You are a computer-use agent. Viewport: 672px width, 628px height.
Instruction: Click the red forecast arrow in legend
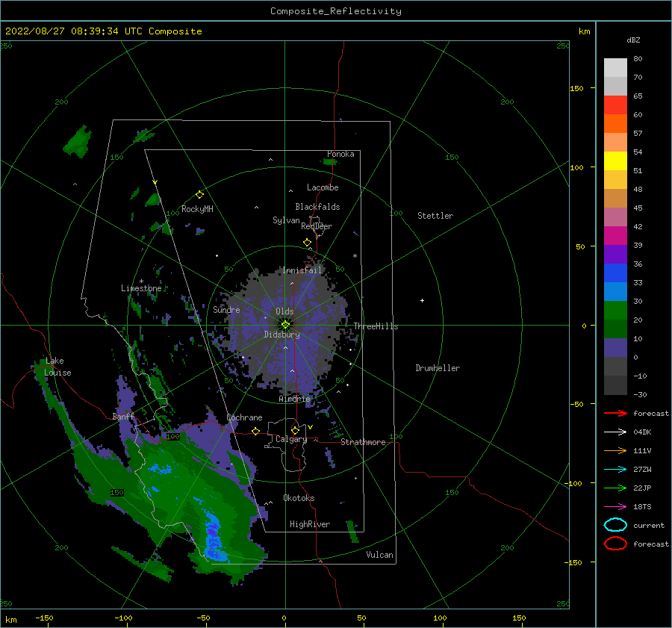point(615,413)
